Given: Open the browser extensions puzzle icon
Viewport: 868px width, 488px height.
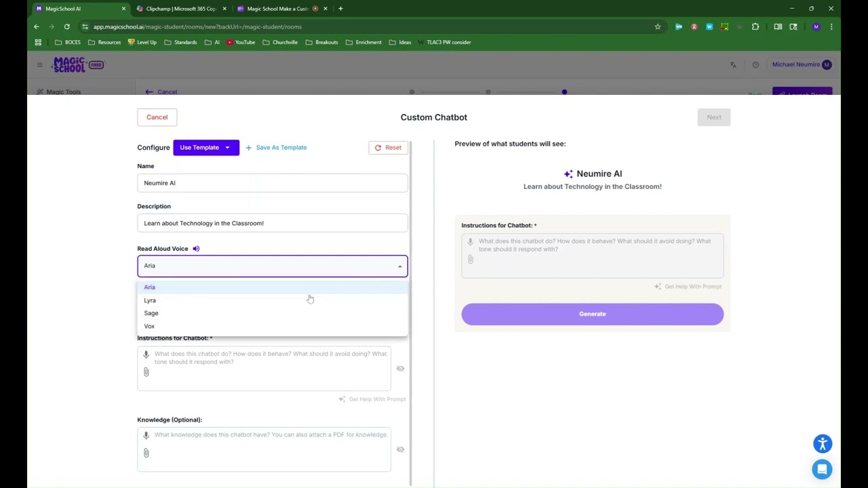Looking at the screenshot, I should point(755,26).
